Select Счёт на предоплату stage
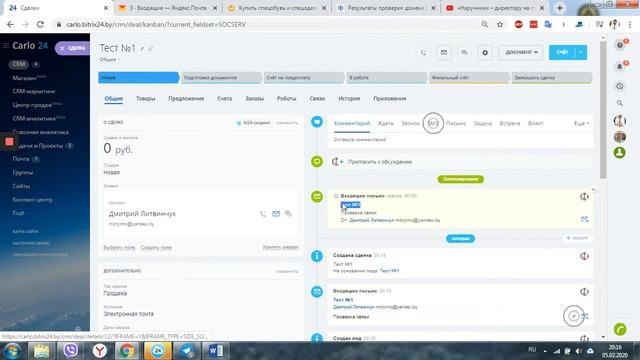The image size is (640, 360). pyautogui.click(x=304, y=78)
